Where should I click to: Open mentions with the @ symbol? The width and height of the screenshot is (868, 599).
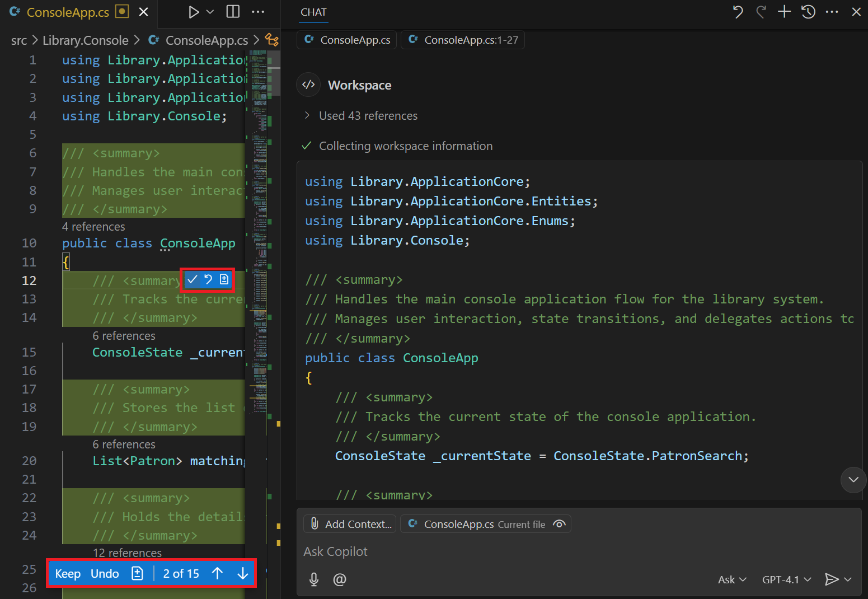[340, 579]
